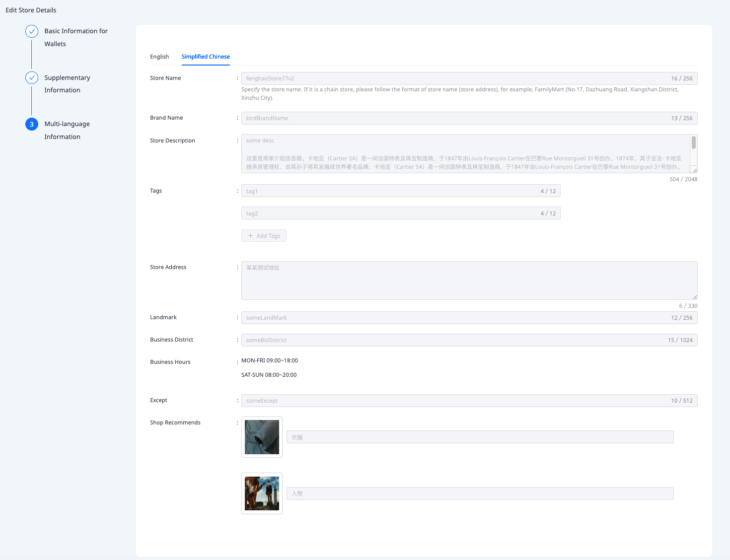Click the Store Address text area
This screenshot has height=560, width=730.
pyautogui.click(x=469, y=280)
